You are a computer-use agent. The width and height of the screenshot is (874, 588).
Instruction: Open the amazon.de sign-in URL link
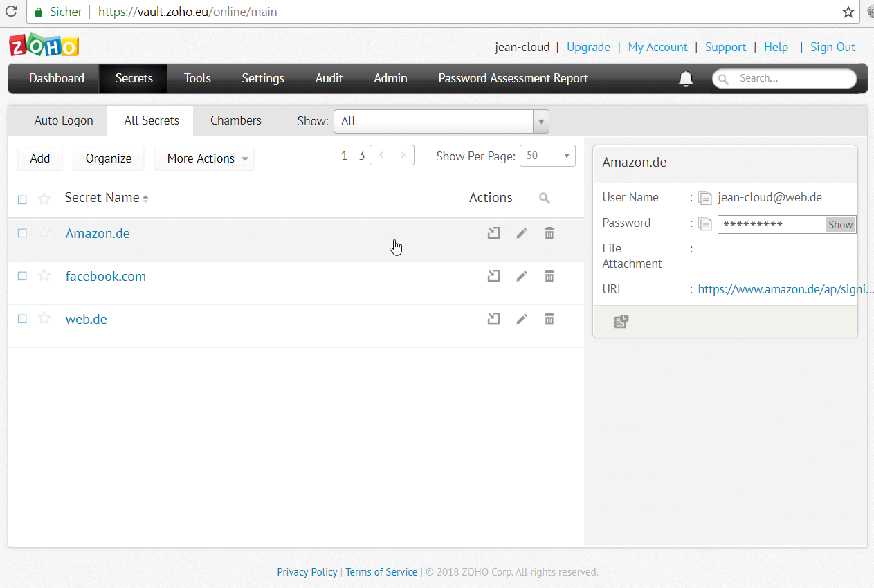[785, 289]
